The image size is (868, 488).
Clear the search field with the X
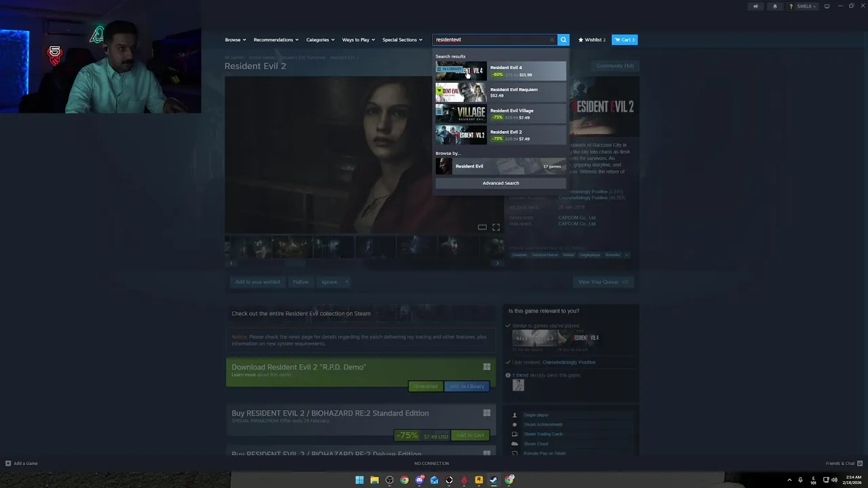(x=552, y=40)
